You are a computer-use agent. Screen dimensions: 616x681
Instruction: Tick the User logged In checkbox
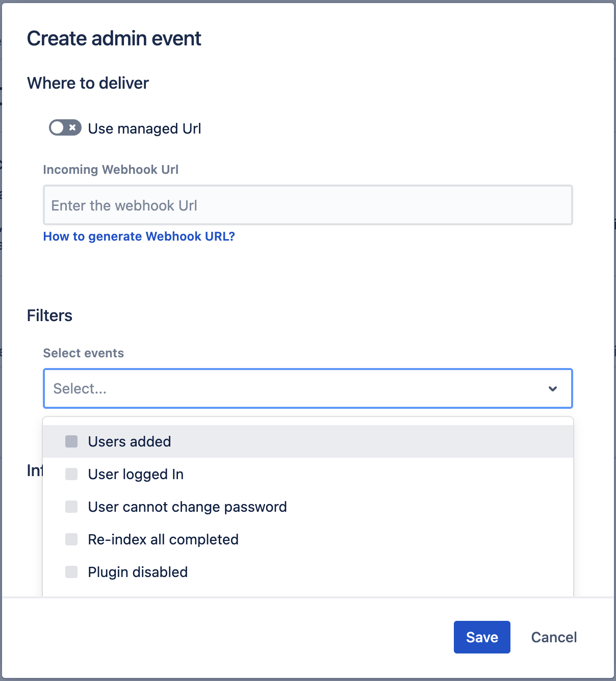pyautogui.click(x=71, y=474)
